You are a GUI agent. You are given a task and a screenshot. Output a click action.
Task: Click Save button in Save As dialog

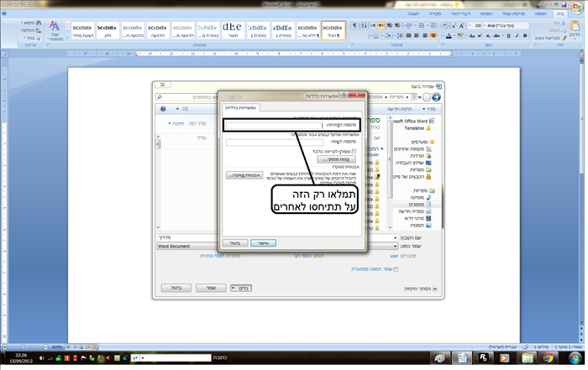(211, 288)
